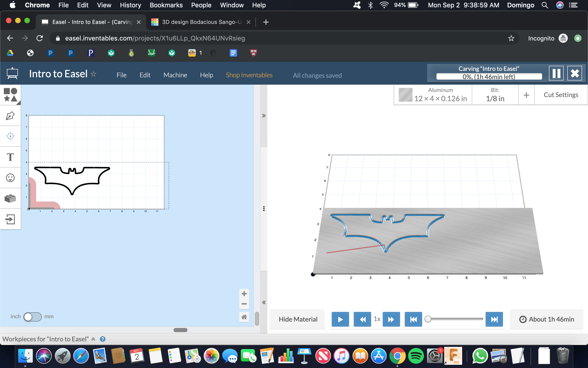Viewport: 588px width, 368px height.
Task: Open the Icons library smiley tool
Action: pos(10,178)
